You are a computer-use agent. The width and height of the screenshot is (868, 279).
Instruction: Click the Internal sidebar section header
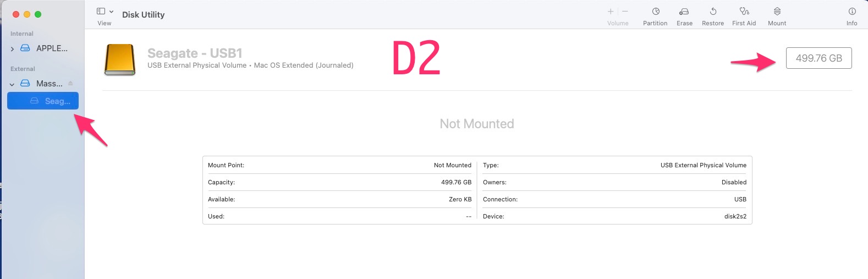[22, 34]
